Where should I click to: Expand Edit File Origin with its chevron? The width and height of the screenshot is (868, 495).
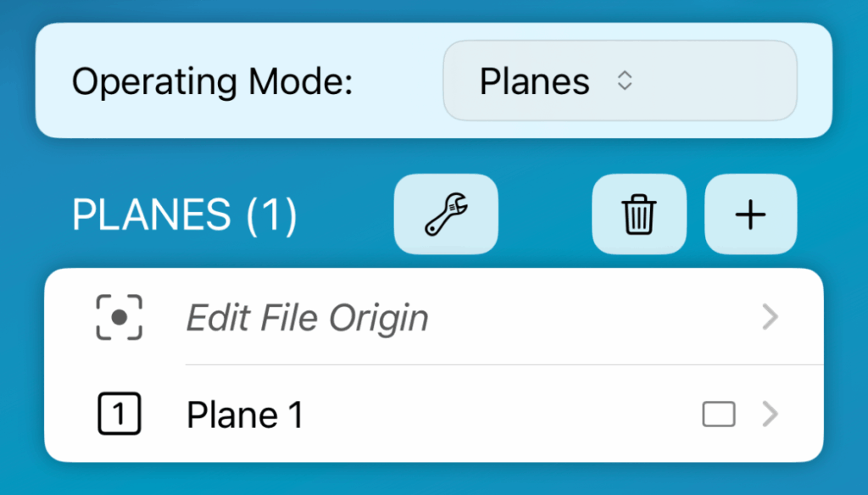770,318
